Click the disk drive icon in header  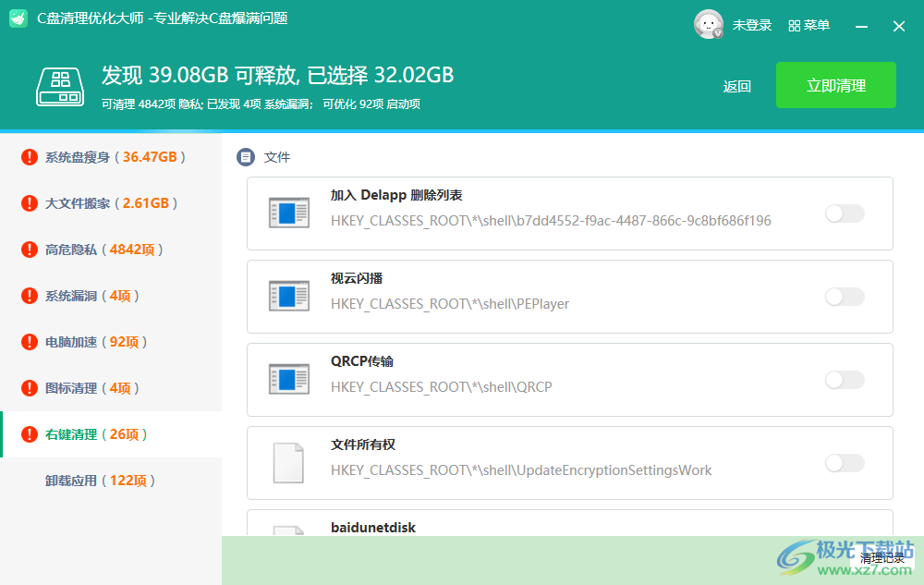coord(61,85)
